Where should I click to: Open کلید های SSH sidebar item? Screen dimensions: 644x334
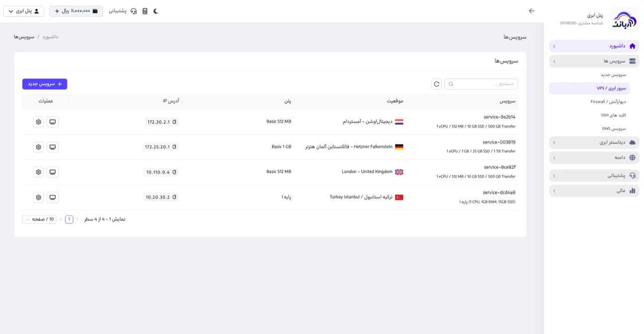[x=613, y=115]
